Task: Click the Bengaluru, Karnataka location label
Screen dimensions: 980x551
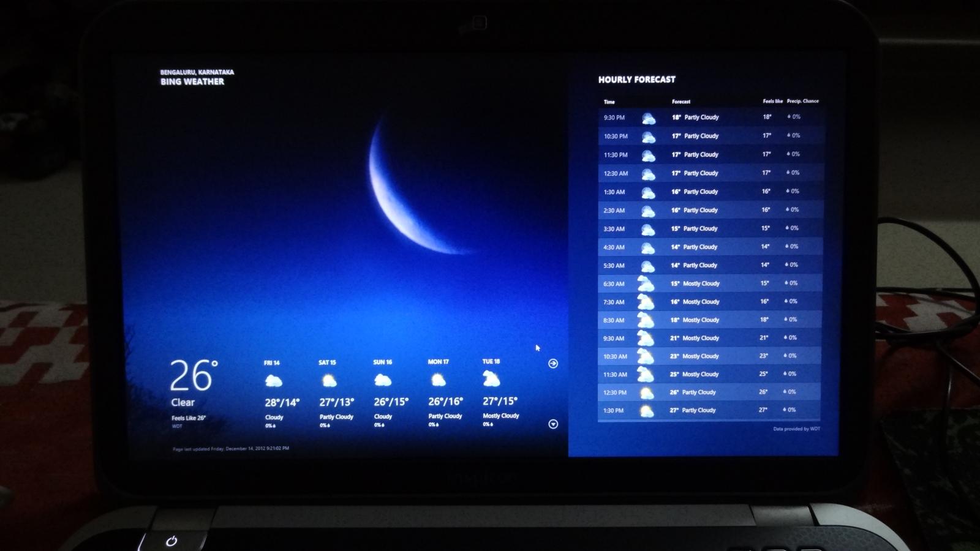Action: [197, 72]
